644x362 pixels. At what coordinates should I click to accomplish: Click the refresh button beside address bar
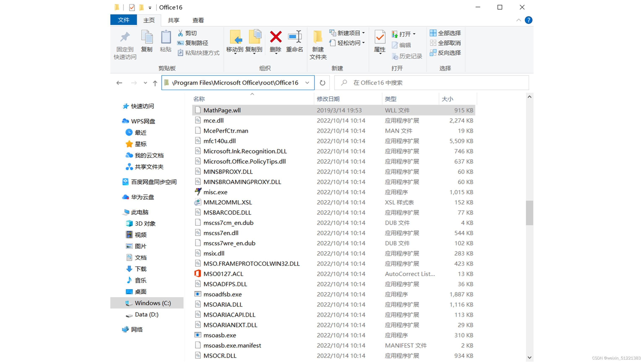point(323,83)
